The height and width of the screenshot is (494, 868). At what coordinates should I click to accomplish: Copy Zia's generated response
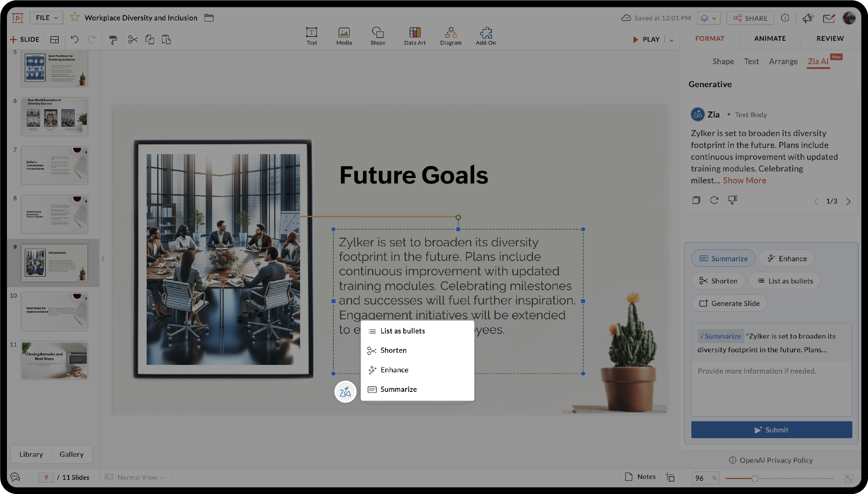[696, 200]
